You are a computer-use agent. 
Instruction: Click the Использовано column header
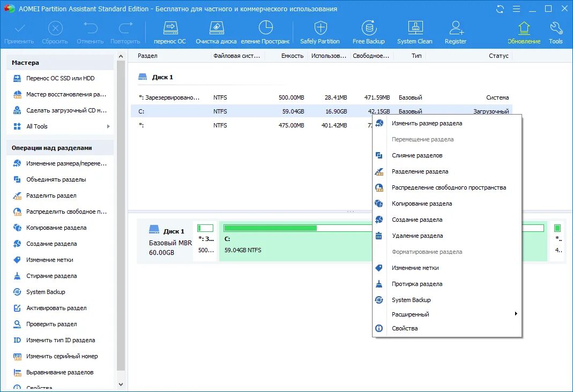[329, 56]
